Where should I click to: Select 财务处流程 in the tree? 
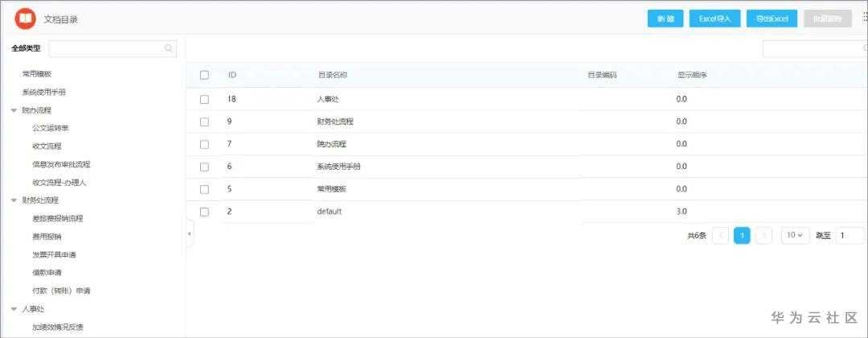point(40,200)
